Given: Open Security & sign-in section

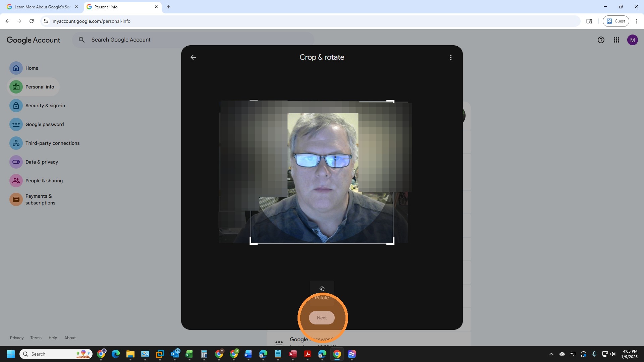Looking at the screenshot, I should [45, 106].
